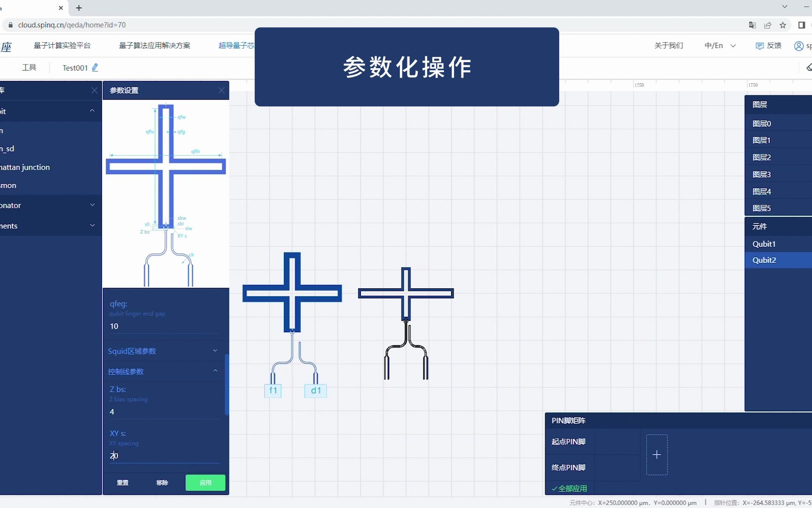Viewport: 812px width, 508px height.
Task: Collapse the Qubit section in the component library
Action: 92,111
